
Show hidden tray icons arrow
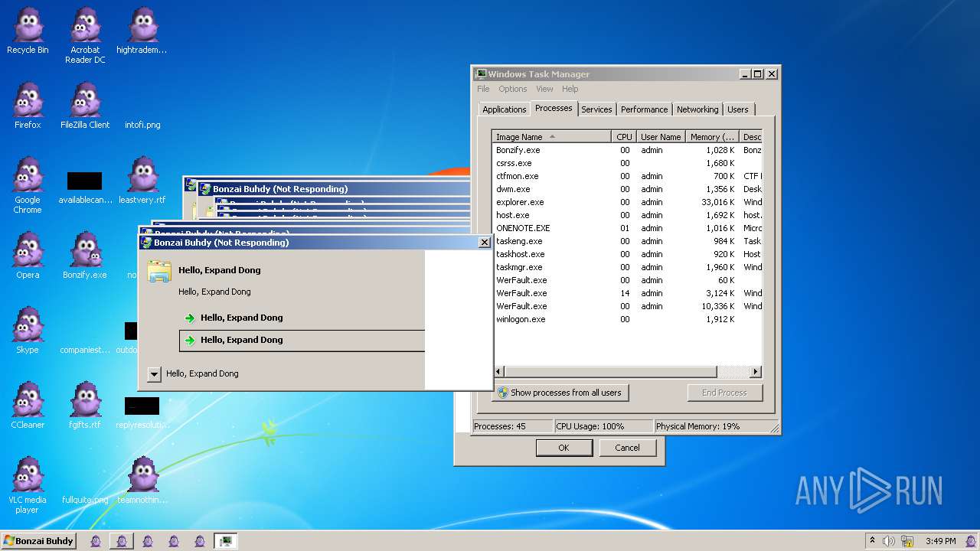coord(872,541)
